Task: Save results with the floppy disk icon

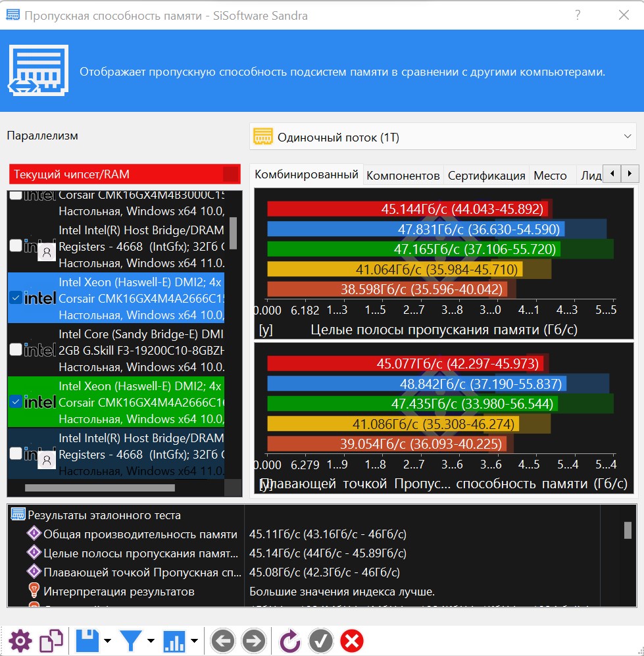Action: [88, 641]
